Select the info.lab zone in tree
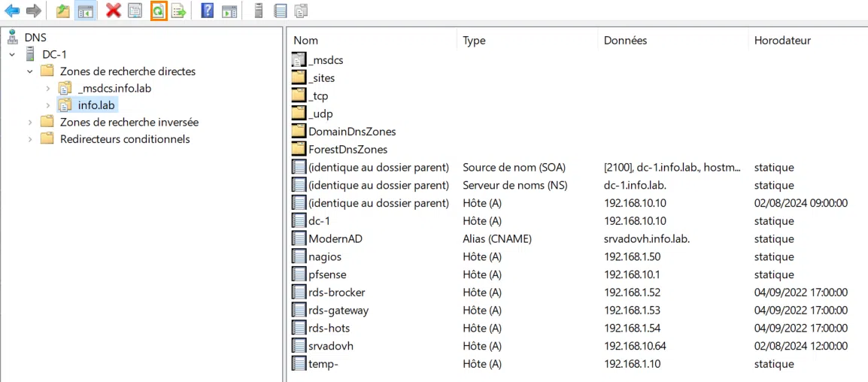This screenshot has height=382, width=868. 96,105
